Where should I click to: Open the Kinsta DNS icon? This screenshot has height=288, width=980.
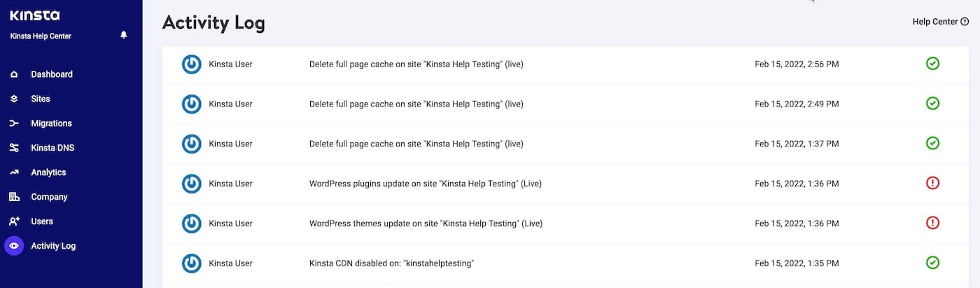[14, 148]
